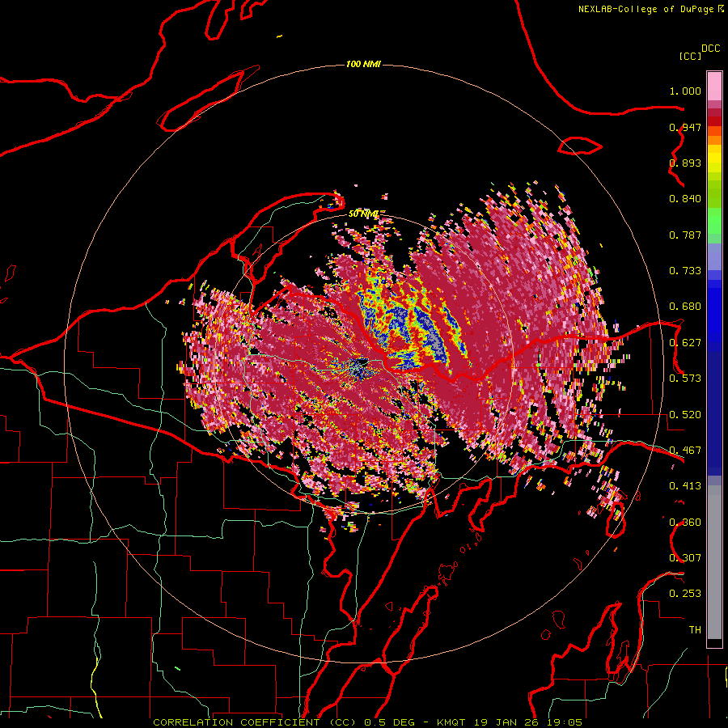Click the 1.000 scale value
Screen dimensions: 728x728
coord(685,91)
